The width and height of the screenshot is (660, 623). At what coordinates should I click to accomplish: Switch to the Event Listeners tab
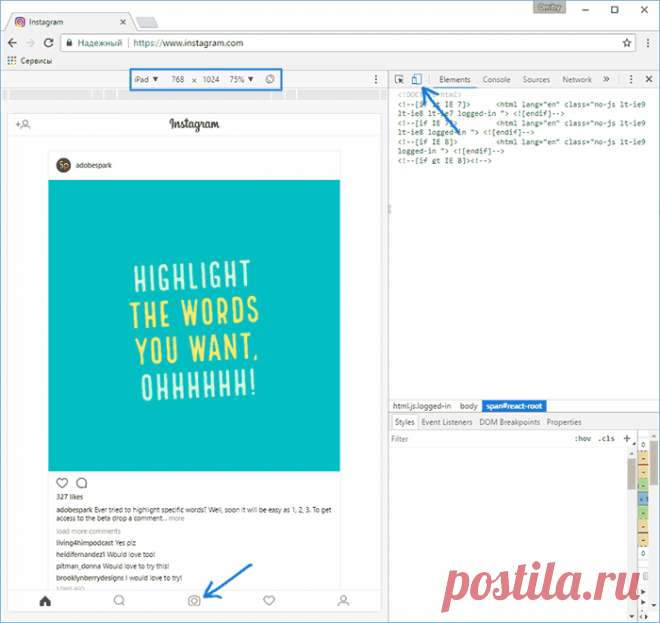pos(447,422)
